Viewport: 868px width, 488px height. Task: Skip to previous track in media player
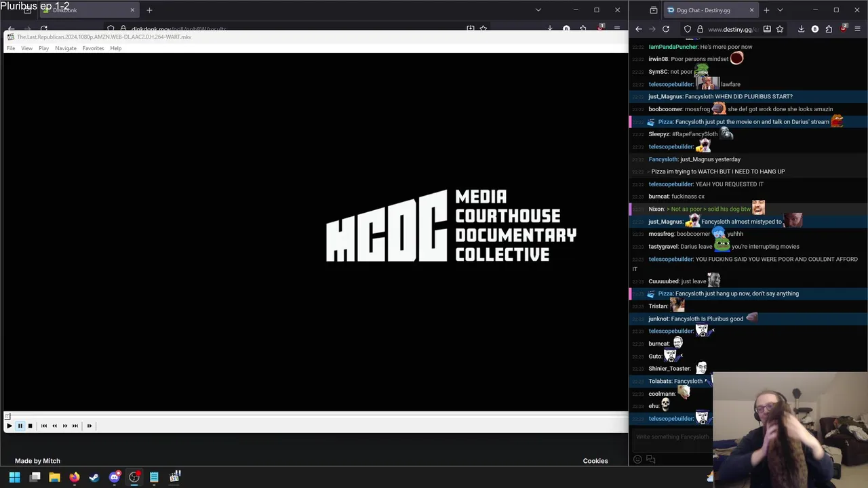[44, 426]
